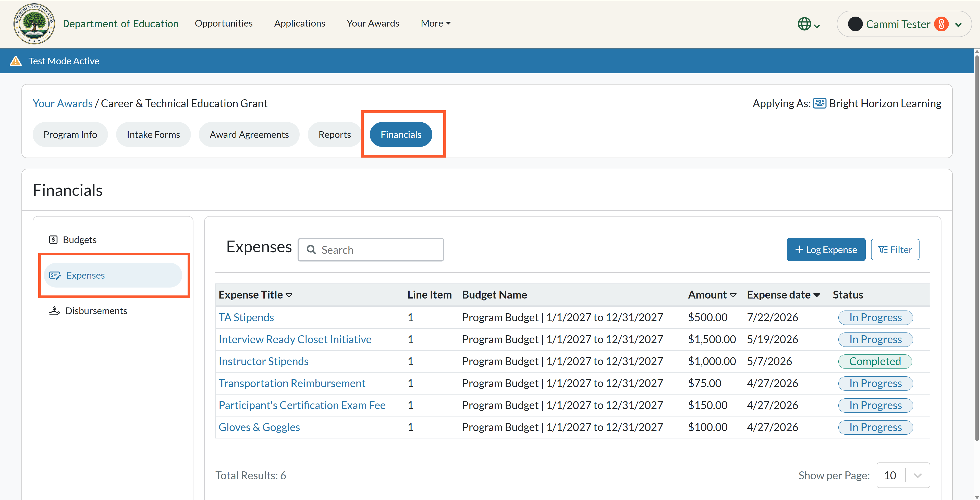The height and width of the screenshot is (500, 980).
Task: Click the orange badge beside Cammi Tester
Action: coord(941,24)
